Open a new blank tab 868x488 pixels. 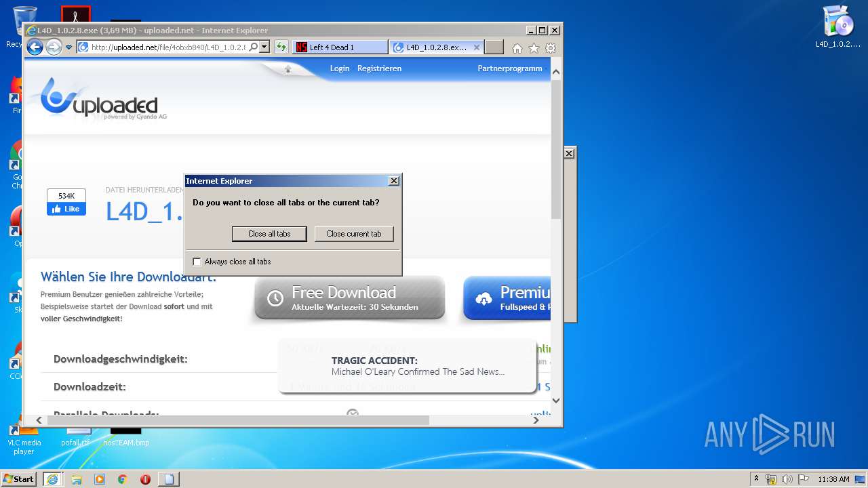[494, 47]
